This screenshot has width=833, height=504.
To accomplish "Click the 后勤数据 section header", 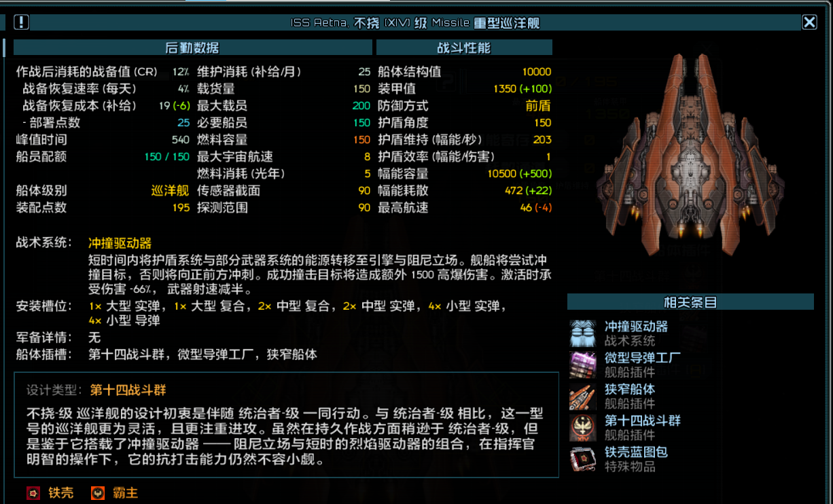I will [193, 48].
